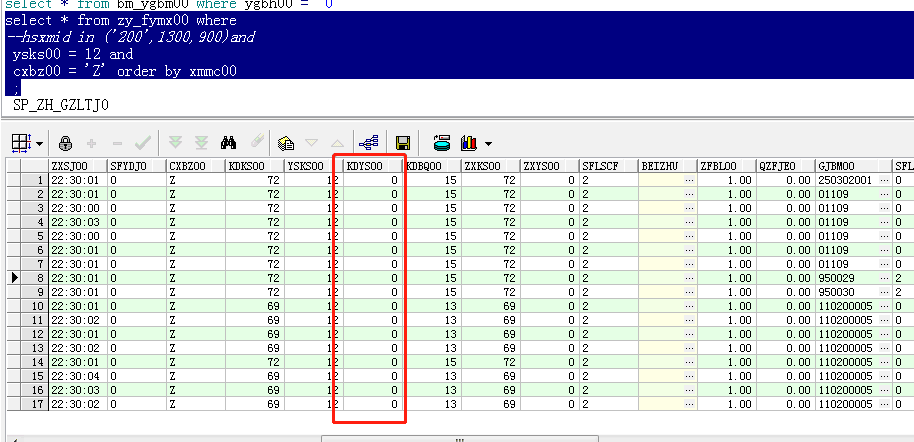Viewport: 914px width, 442px height.
Task: Click the grid's horizontal scrollbar thumb
Action: (459, 439)
